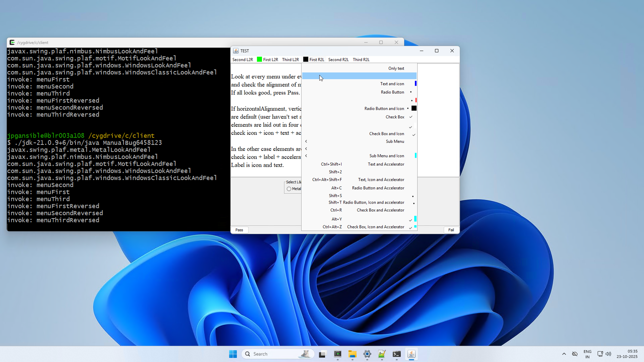Image resolution: width=644 pixels, height=362 pixels.
Task: Select the Metal look and feel radio
Action: 289,189
